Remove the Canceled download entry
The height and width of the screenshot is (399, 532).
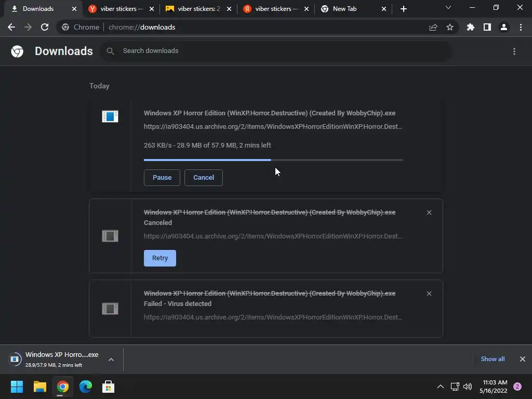429,212
